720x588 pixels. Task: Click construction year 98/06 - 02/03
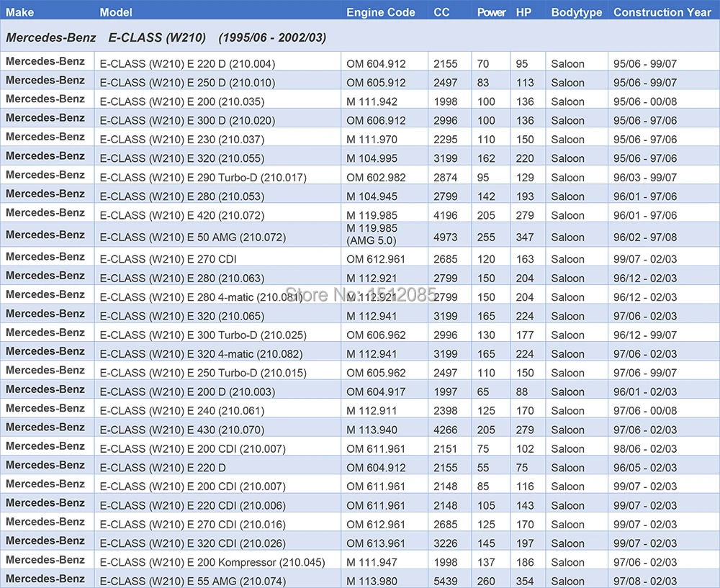[x=645, y=448]
